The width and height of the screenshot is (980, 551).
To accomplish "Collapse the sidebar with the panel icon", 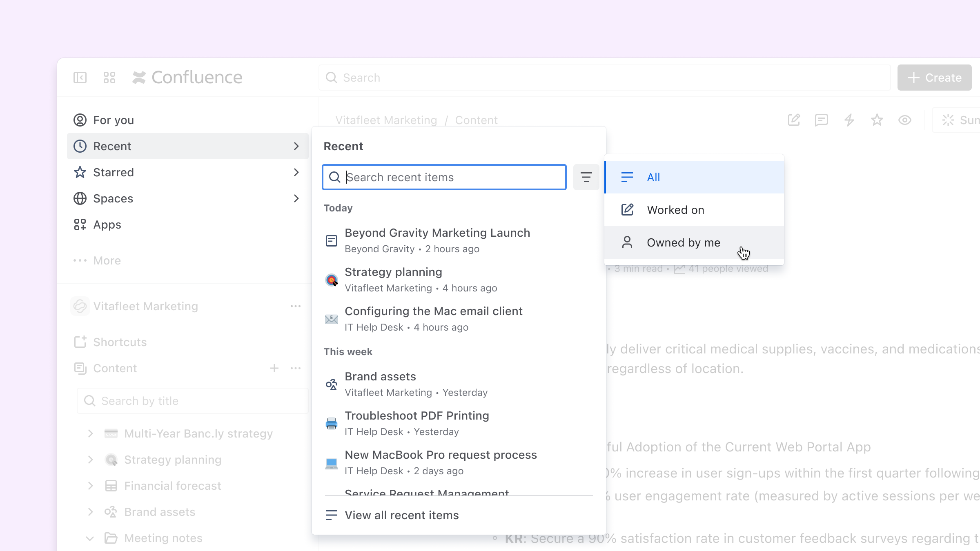I will pos(80,78).
